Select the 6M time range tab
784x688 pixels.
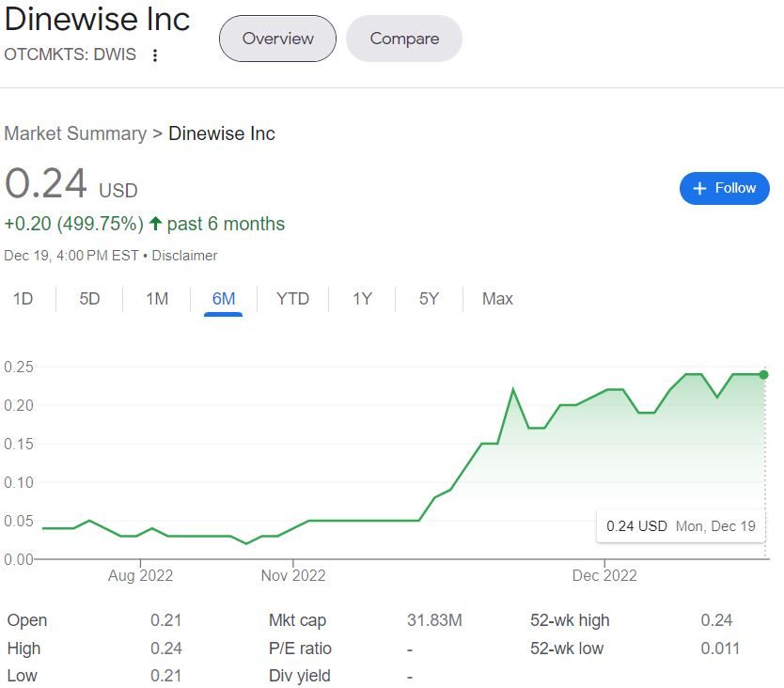point(224,299)
